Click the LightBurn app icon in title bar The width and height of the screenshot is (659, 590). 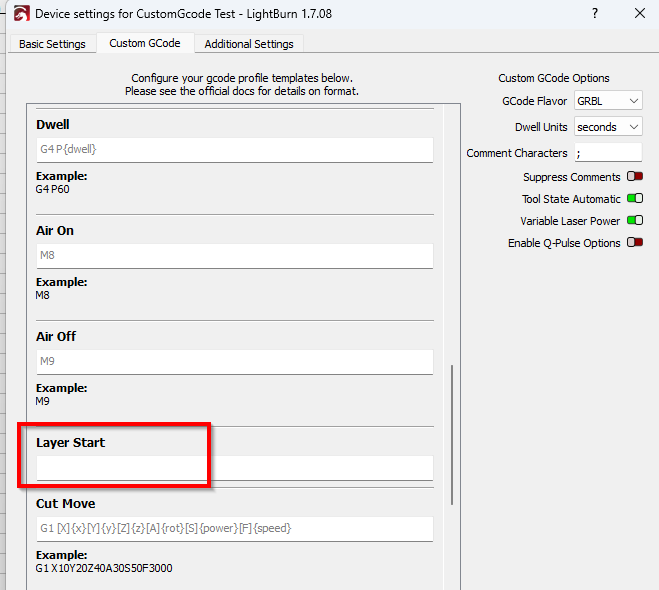(x=21, y=13)
